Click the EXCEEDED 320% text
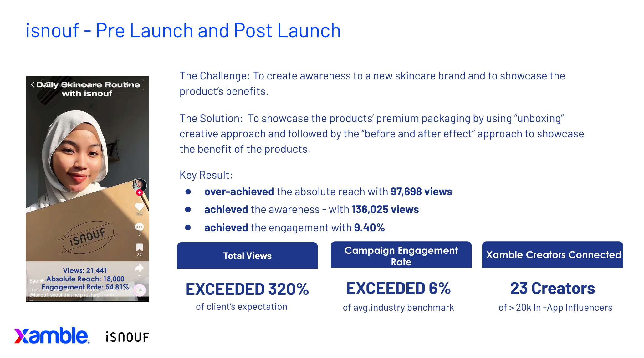 [247, 289]
